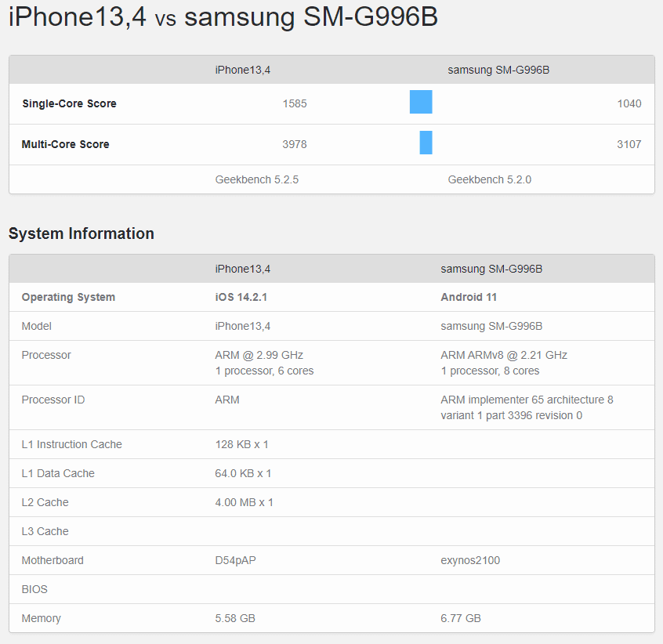Click the L2 Cache row
Image resolution: width=663 pixels, height=644 pixels.
45,502
